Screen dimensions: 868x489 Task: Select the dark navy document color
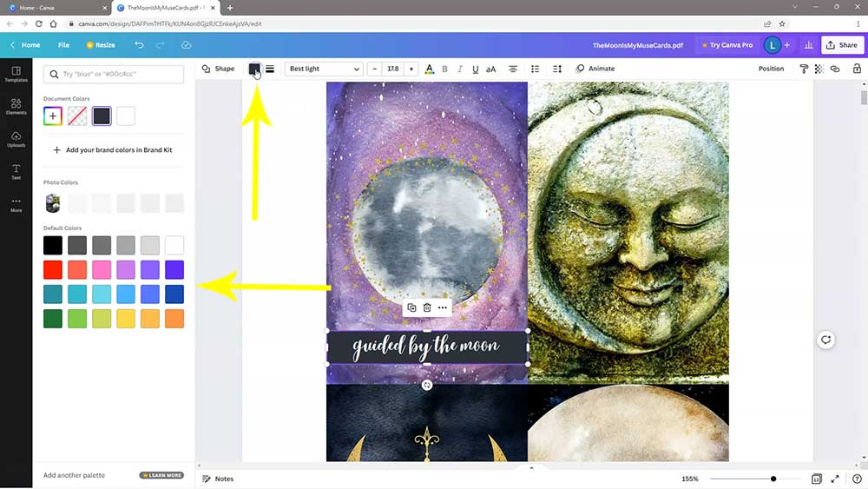[x=102, y=116]
